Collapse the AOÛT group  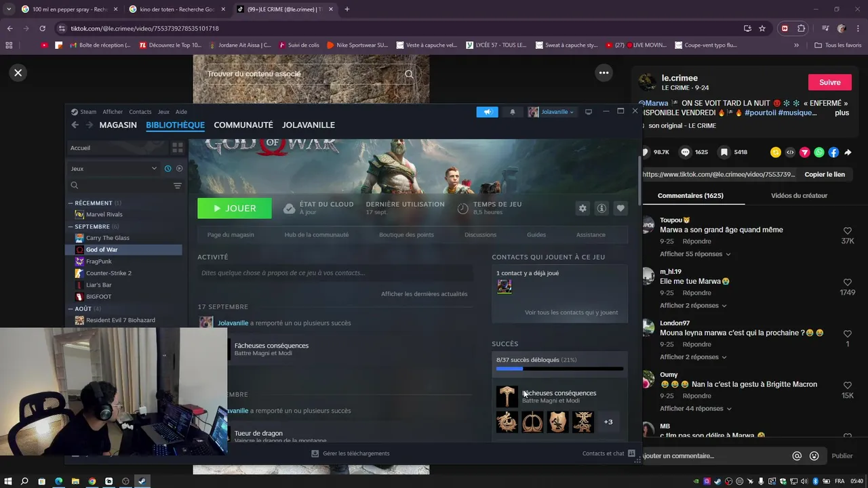pyautogui.click(x=71, y=308)
